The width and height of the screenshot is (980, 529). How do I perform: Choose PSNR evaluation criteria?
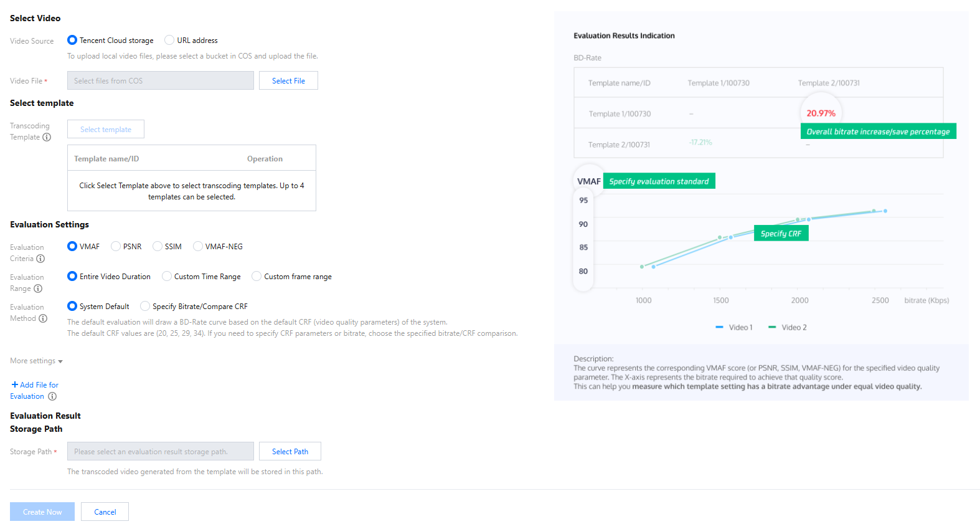[116, 246]
